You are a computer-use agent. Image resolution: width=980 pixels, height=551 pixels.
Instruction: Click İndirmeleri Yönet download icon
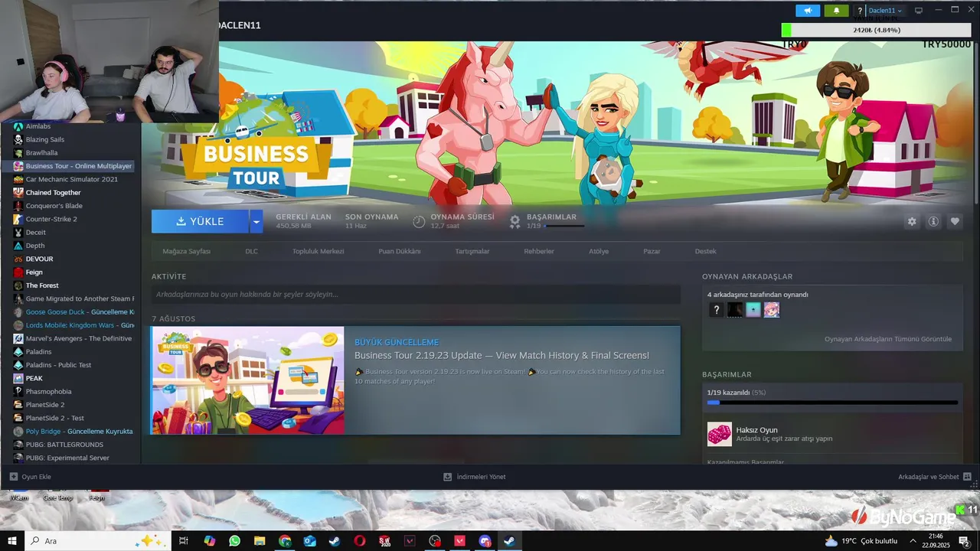448,477
